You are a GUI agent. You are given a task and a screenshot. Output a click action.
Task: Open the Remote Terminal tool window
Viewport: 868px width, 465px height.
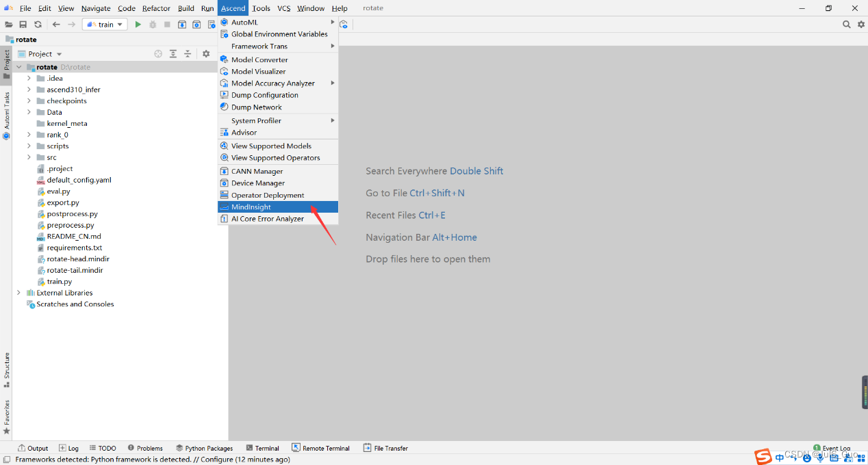pos(321,448)
